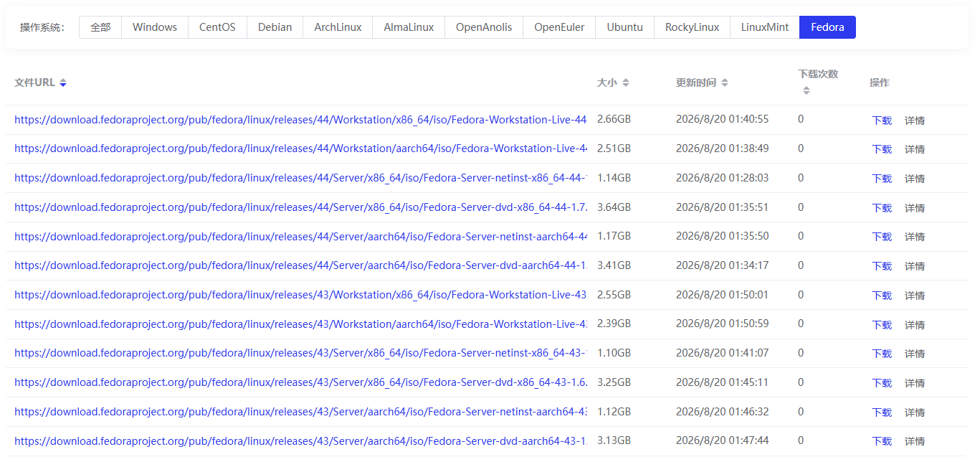Click 下载 in the 1.10GB row
This screenshot has height=462, width=980.
pyautogui.click(x=882, y=354)
